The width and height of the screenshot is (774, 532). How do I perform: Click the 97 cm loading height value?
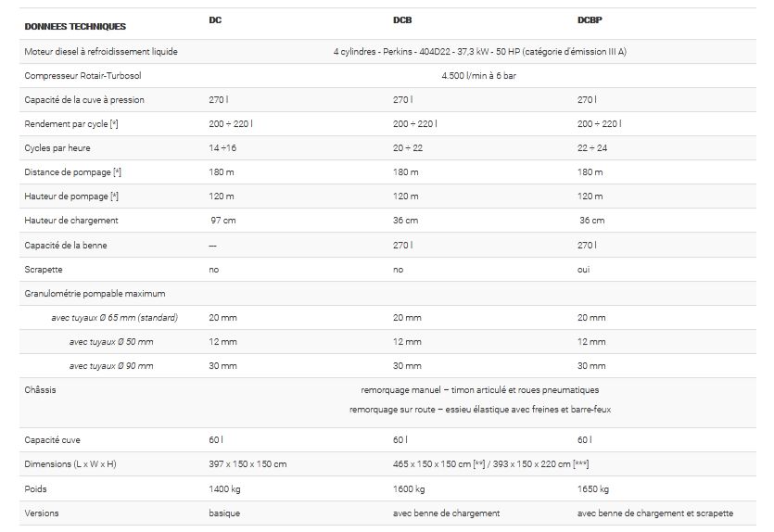[x=222, y=221]
